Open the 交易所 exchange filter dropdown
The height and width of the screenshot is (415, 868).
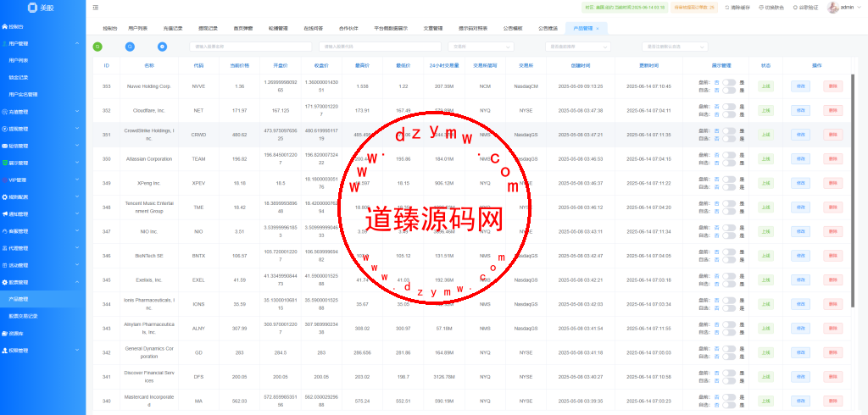pos(481,47)
